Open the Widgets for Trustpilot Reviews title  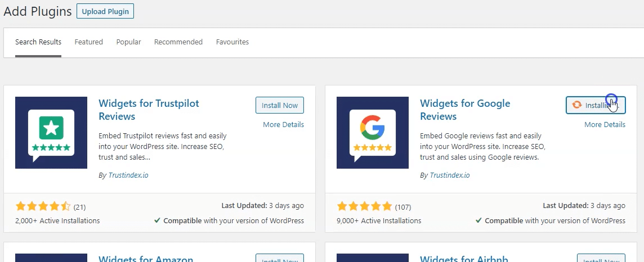click(x=149, y=110)
